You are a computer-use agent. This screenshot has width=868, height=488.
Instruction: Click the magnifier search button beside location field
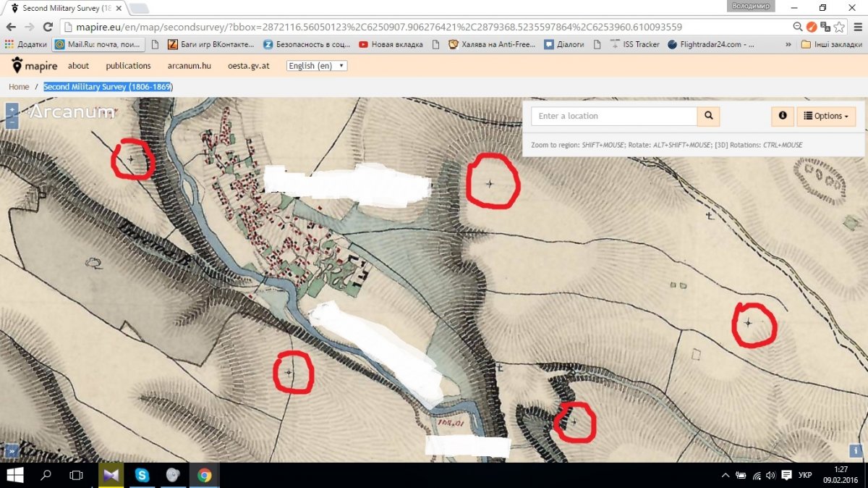(x=708, y=116)
